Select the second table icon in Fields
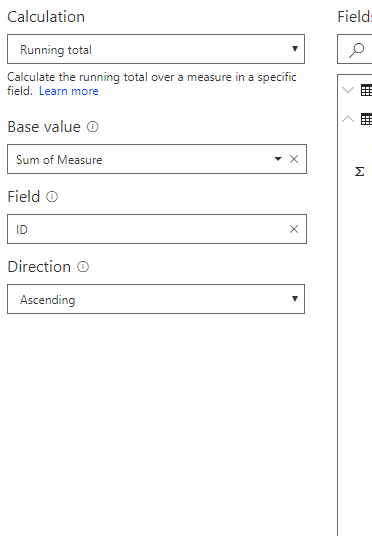372x536 pixels. 367,119
